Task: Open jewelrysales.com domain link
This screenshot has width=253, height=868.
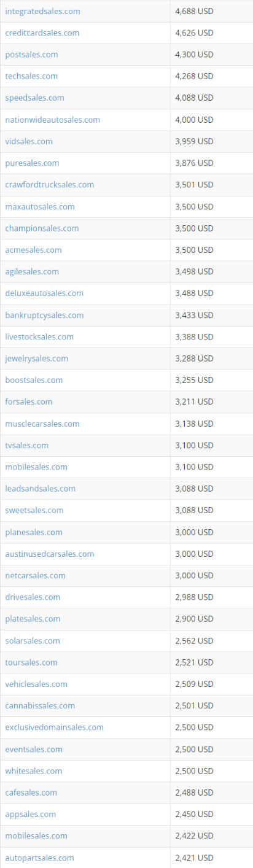Action: click(36, 358)
